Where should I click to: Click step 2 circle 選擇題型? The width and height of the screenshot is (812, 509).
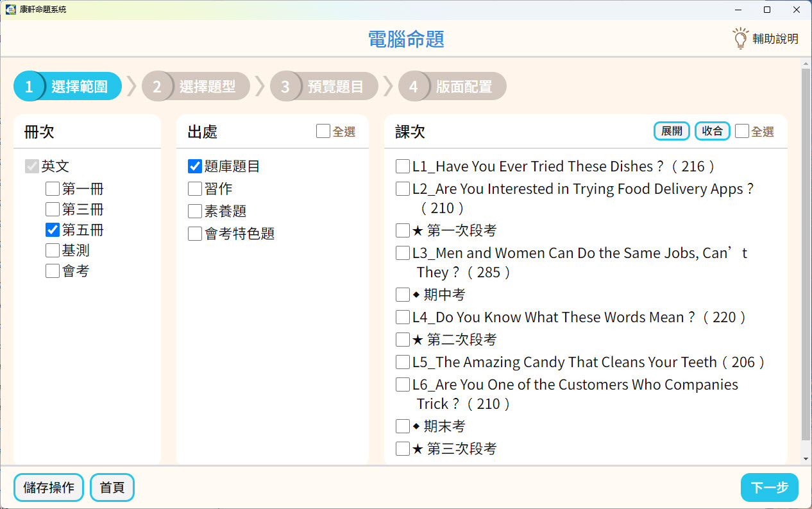coord(157,87)
